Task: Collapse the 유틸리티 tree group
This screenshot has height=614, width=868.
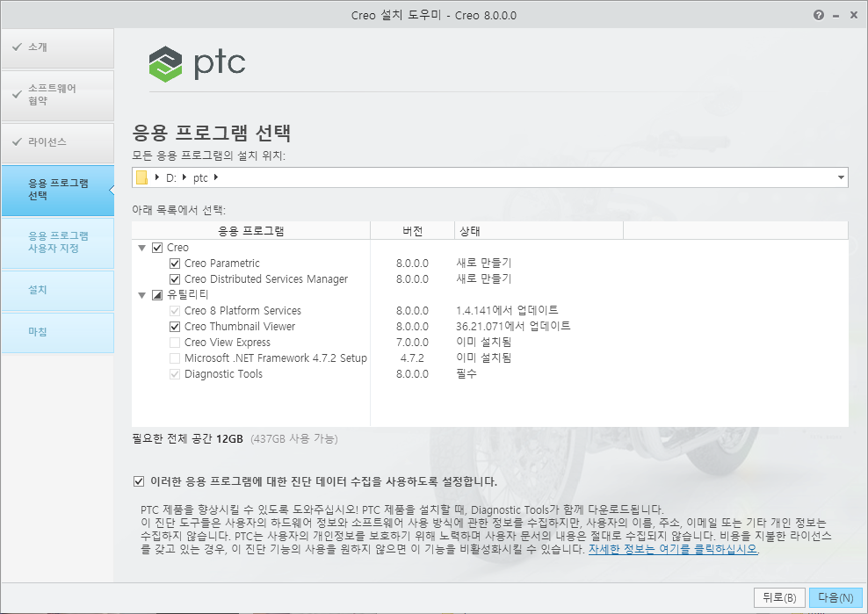Action: pyautogui.click(x=141, y=295)
